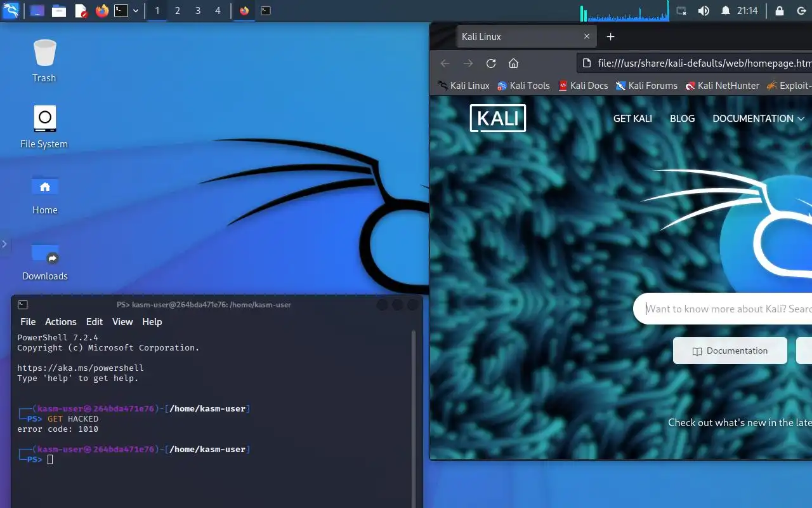
Task: Click the terminal title bar icon
Action: point(22,305)
